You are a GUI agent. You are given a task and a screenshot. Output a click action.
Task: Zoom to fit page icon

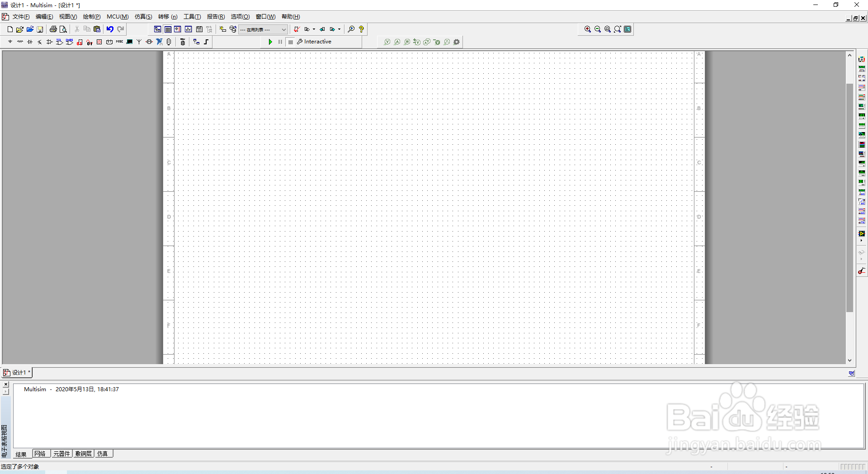tap(618, 29)
